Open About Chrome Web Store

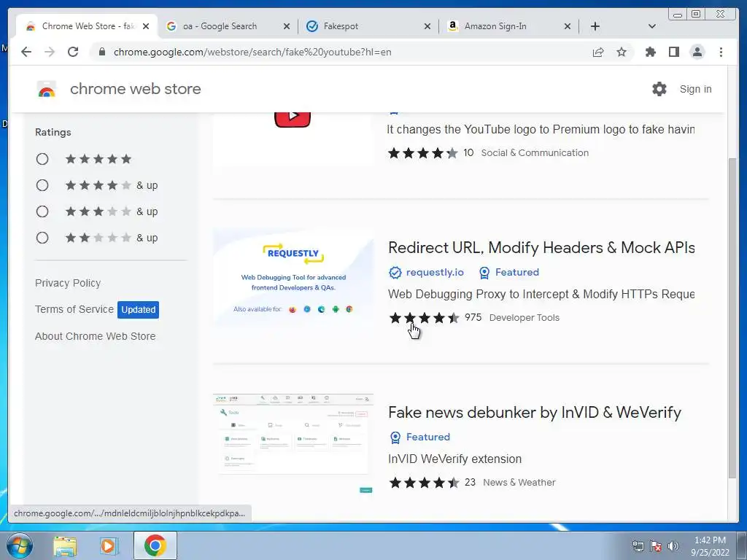tap(96, 336)
